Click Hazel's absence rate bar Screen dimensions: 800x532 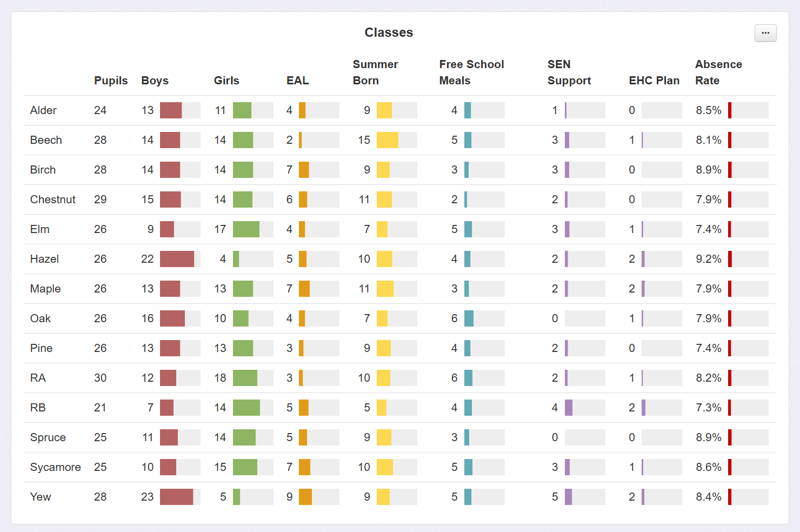(x=730, y=259)
